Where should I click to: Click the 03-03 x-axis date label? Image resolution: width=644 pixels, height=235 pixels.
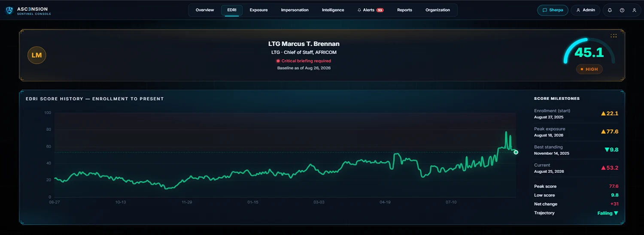319,202
